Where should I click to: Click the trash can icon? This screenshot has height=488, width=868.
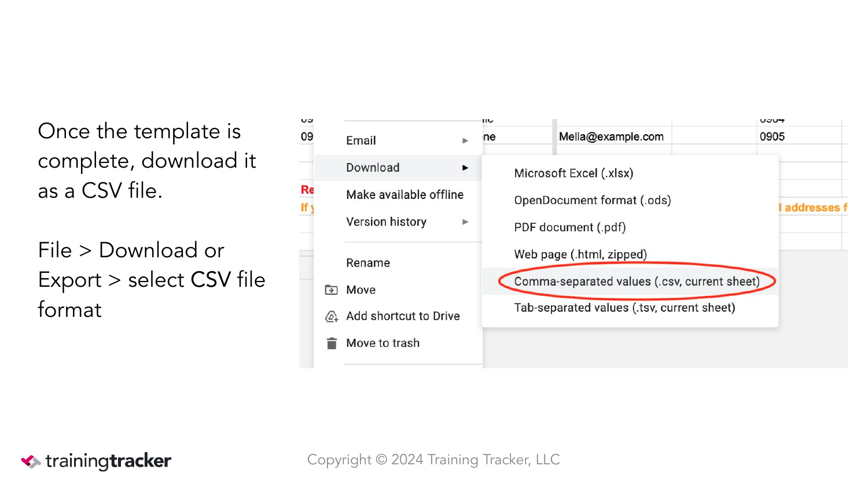pyautogui.click(x=332, y=343)
